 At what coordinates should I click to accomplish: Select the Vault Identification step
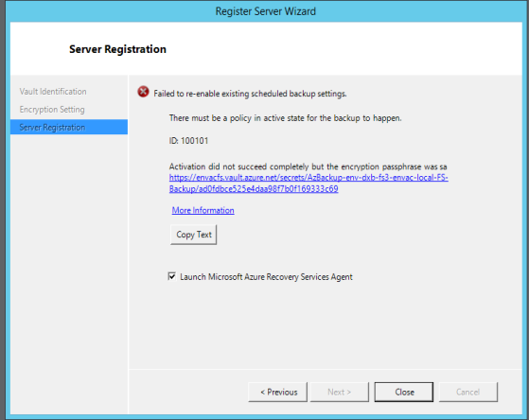coord(53,92)
